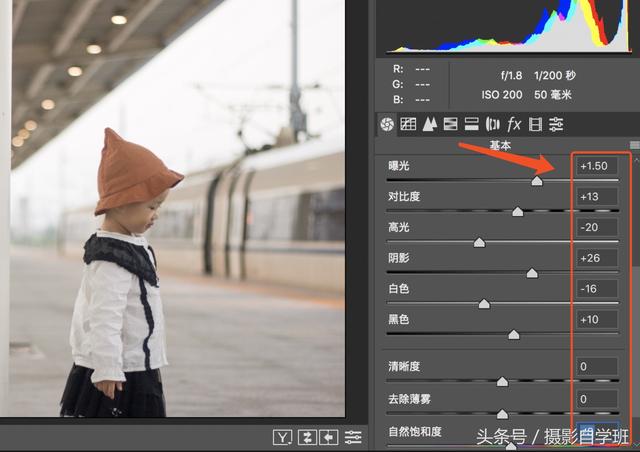Open the fx Effects panel
640x452 pixels.
click(x=514, y=124)
